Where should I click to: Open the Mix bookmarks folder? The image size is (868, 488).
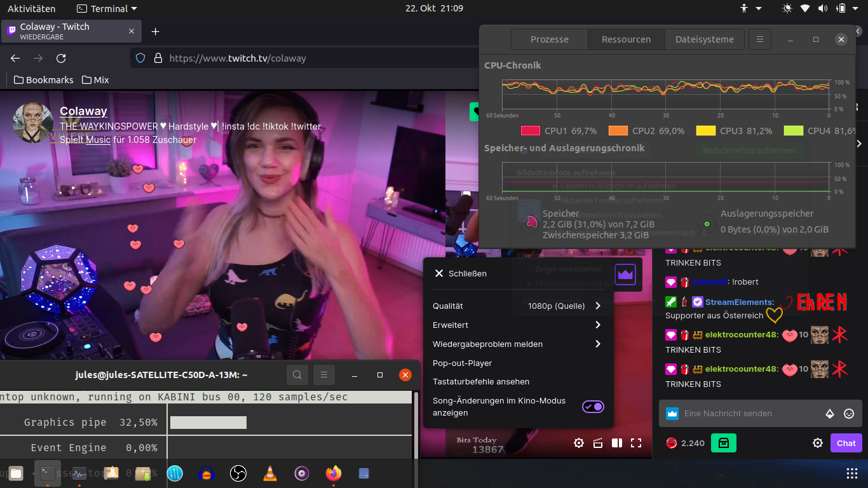coord(95,80)
